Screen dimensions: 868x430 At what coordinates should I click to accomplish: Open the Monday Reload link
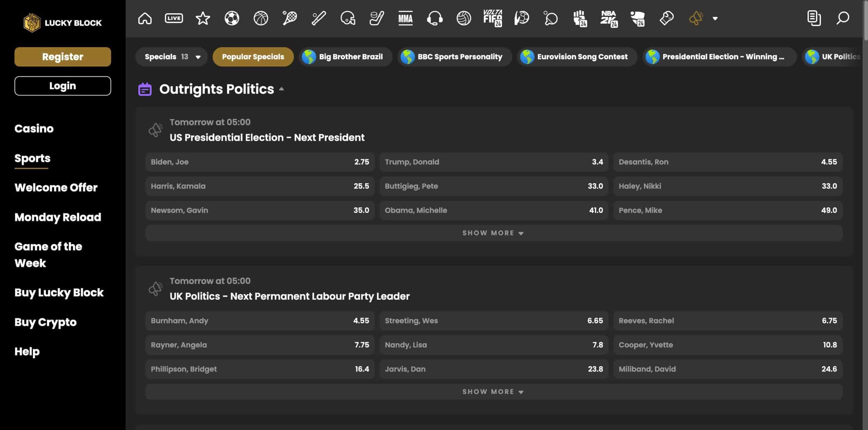(x=58, y=217)
